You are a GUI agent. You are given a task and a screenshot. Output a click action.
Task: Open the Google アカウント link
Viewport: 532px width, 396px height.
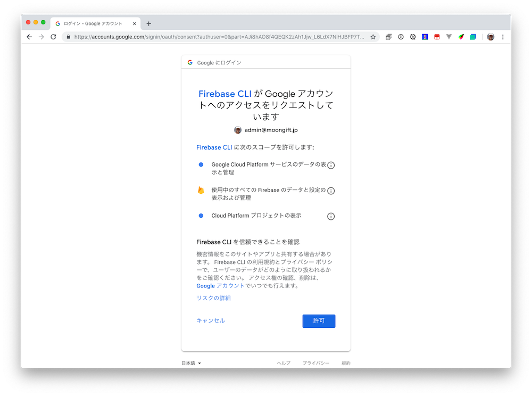point(221,286)
